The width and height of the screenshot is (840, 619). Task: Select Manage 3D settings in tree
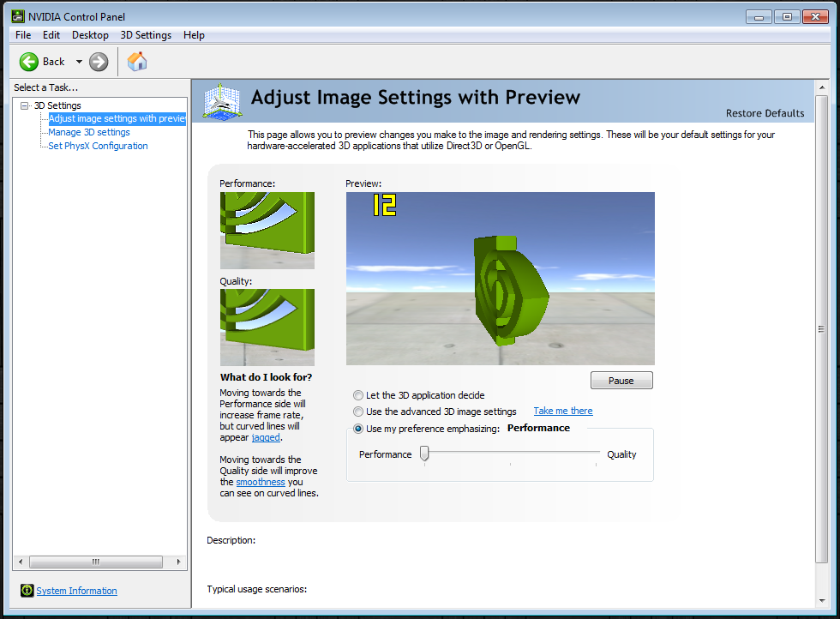[x=89, y=132]
